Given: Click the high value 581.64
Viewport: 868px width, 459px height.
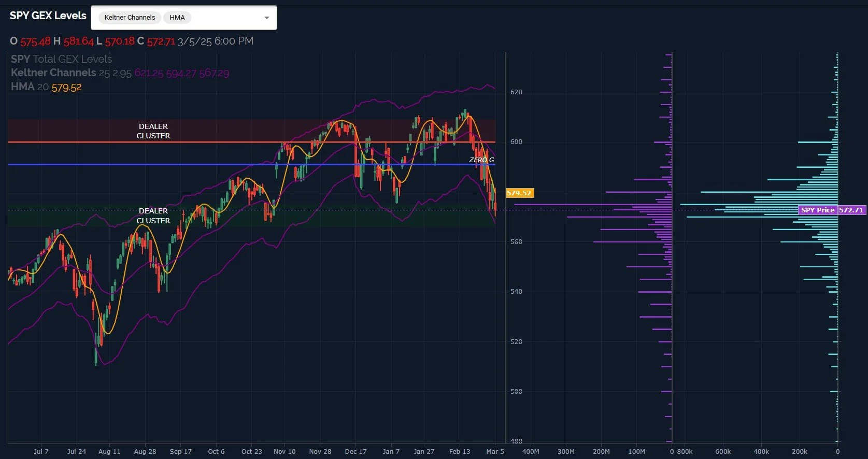Looking at the screenshot, I should 79,41.
